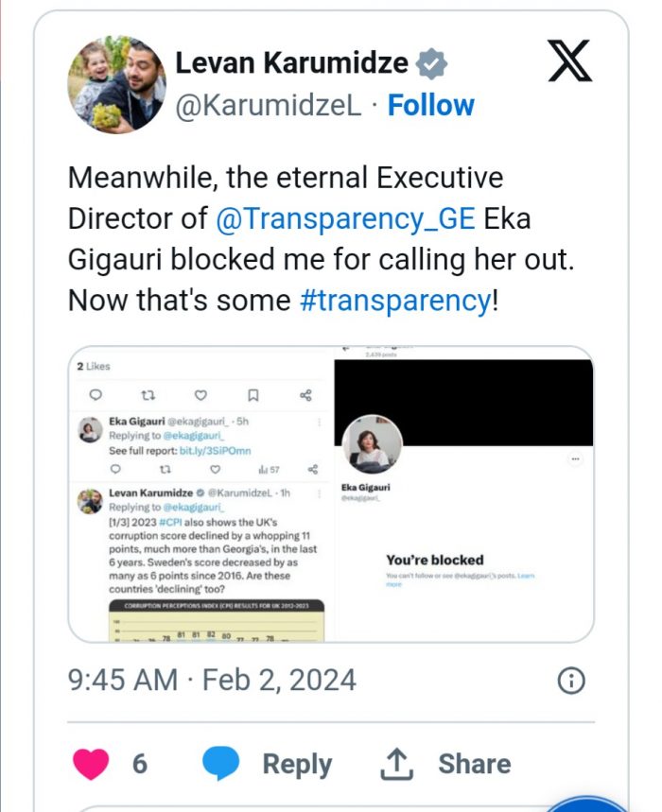The width and height of the screenshot is (662, 812).
Task: Open the tweet info circle icon
Action: tap(571, 681)
